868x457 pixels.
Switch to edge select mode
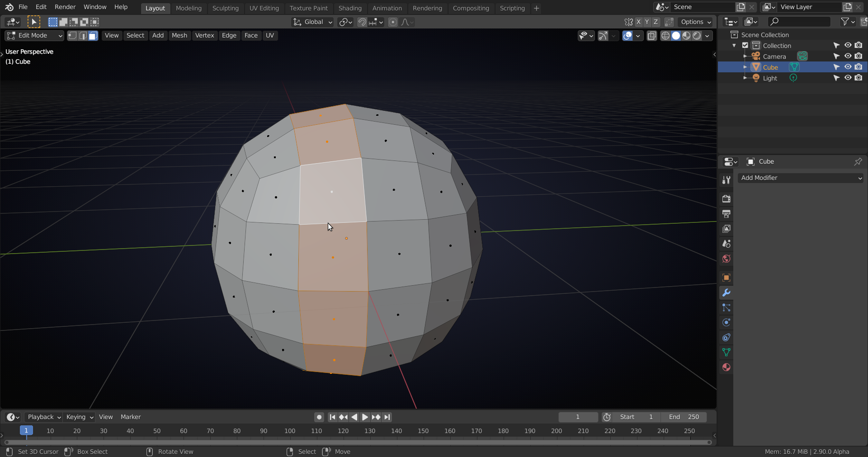(x=83, y=36)
